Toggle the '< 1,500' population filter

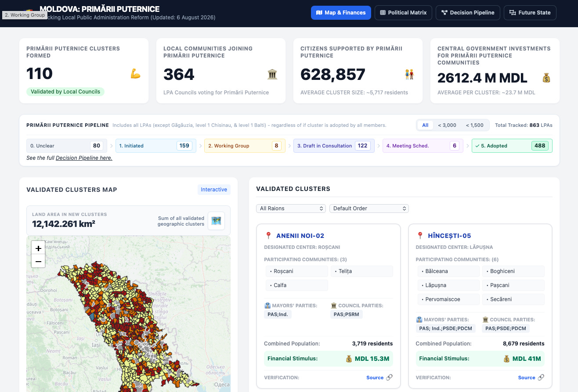tap(475, 125)
